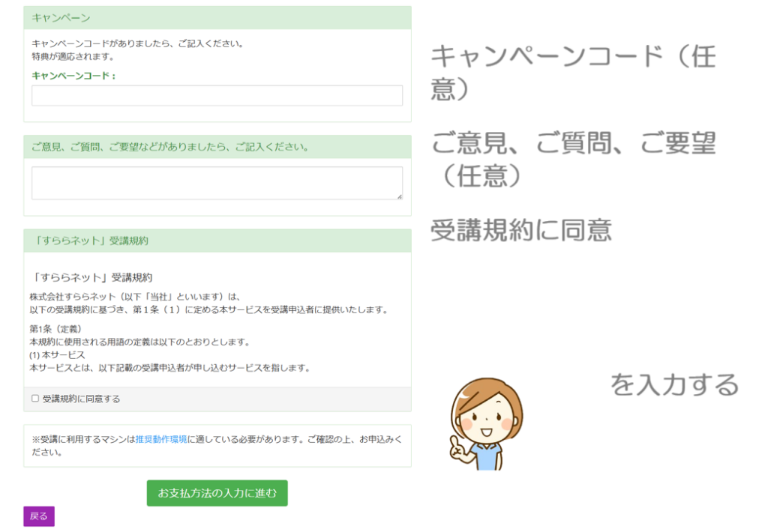
Task: Click the green 「すららネット」受講規約 header bar
Action: (217, 241)
